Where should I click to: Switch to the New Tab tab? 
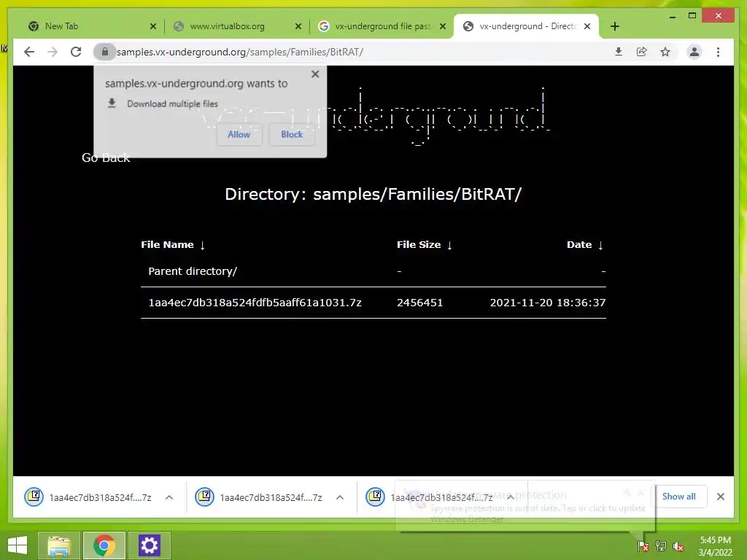click(x=91, y=26)
